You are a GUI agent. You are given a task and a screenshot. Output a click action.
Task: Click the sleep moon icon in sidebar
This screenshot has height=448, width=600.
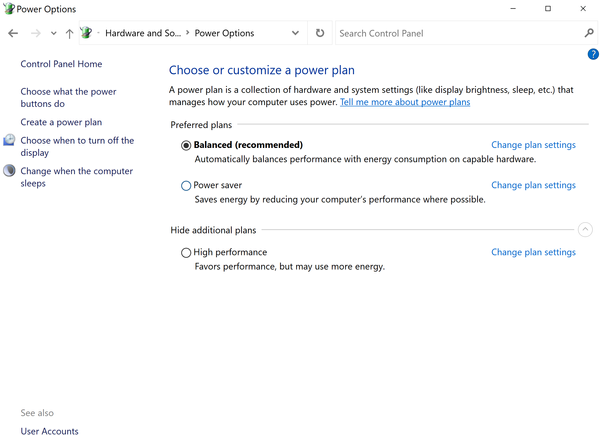(9, 170)
